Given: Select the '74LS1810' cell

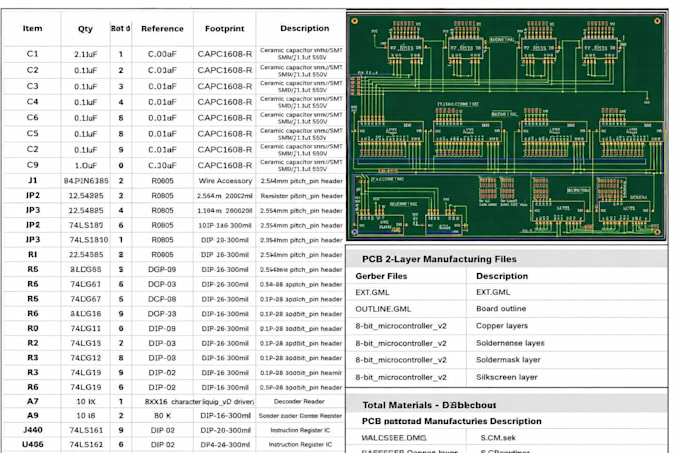Looking at the screenshot, I should (x=88, y=240).
